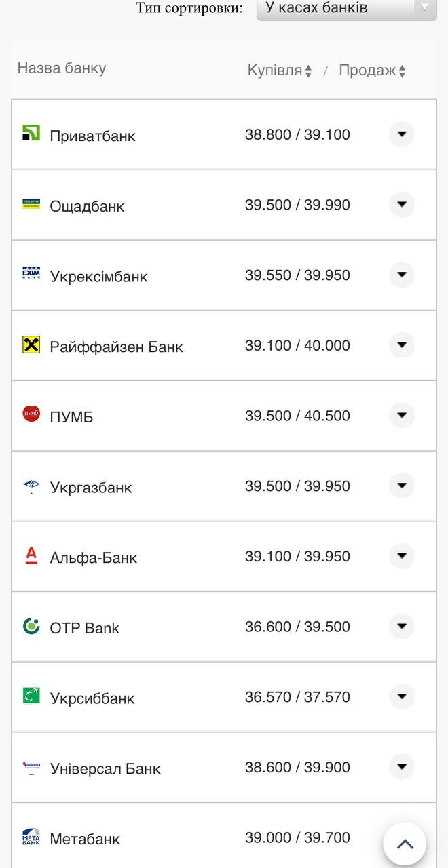
Task: Click the Ощадбанк logo icon
Action: pyautogui.click(x=31, y=203)
